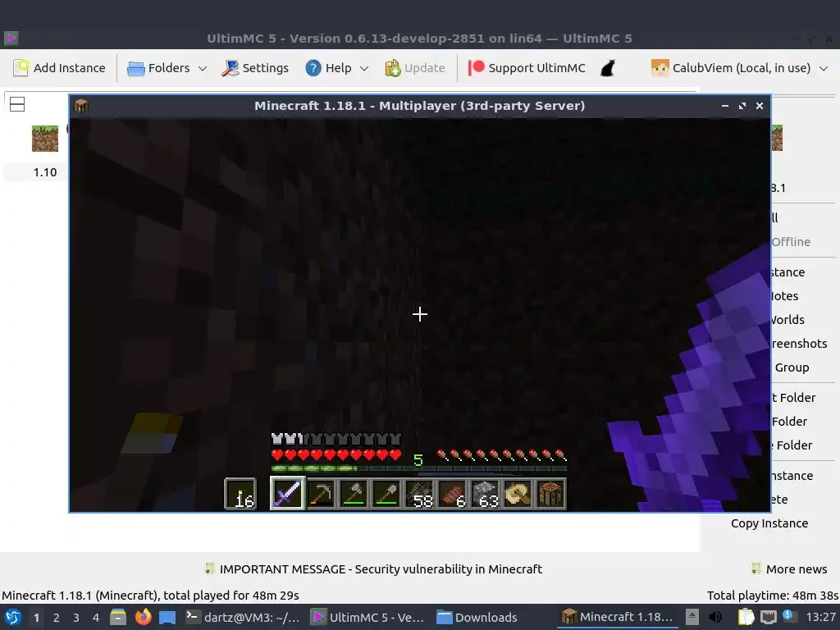This screenshot has width=840, height=630.
Task: Switch to the UltimMC 5 taskbar entry
Action: coord(368,617)
